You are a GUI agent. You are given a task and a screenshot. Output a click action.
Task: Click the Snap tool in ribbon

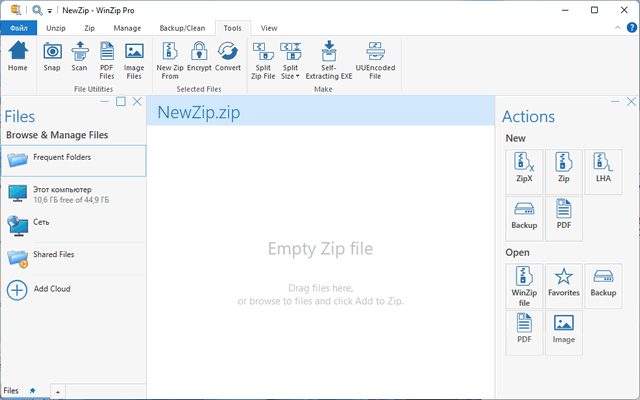click(x=53, y=57)
